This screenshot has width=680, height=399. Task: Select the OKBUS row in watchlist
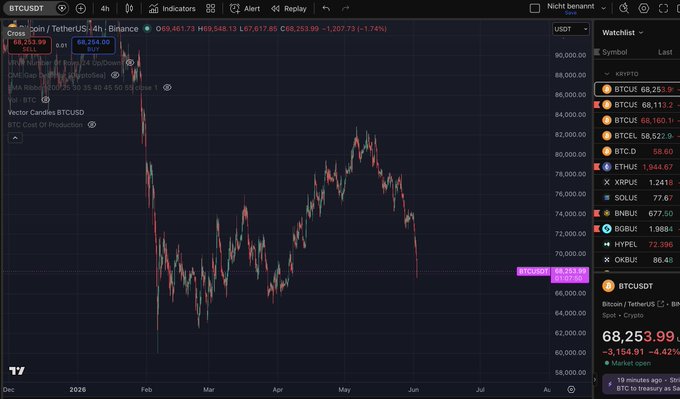point(637,260)
